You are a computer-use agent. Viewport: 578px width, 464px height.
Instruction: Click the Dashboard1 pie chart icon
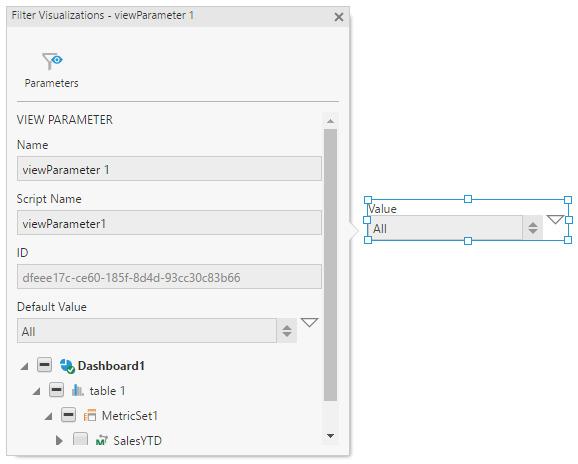tap(67, 366)
